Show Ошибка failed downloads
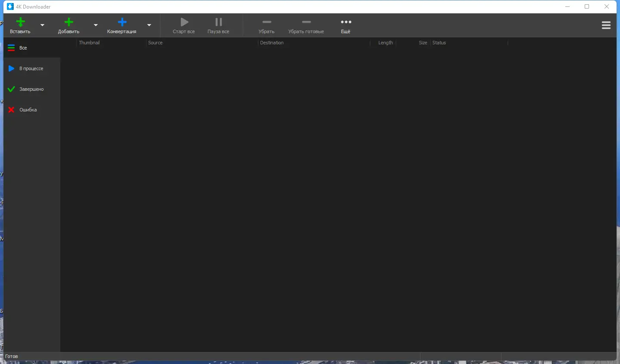 [x=32, y=110]
